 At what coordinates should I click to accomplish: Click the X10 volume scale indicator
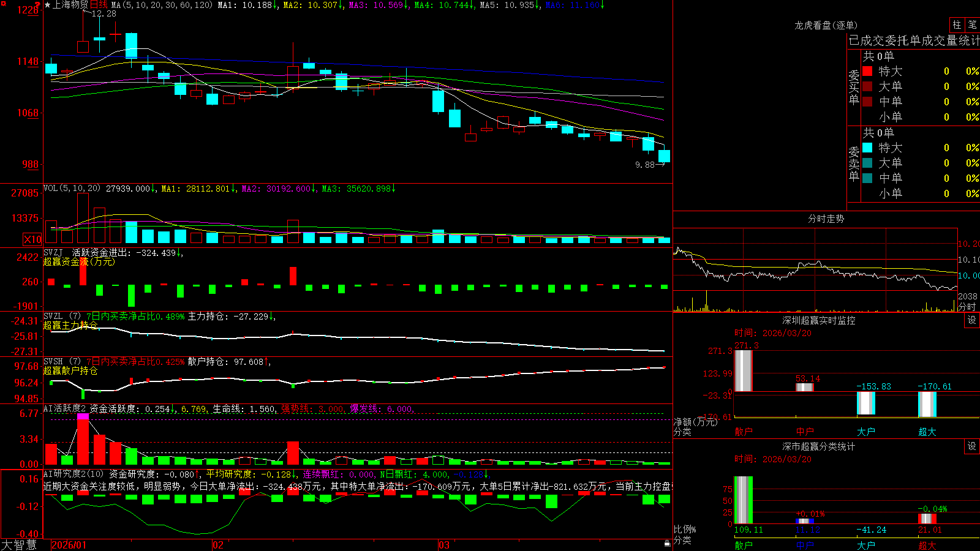coord(32,239)
